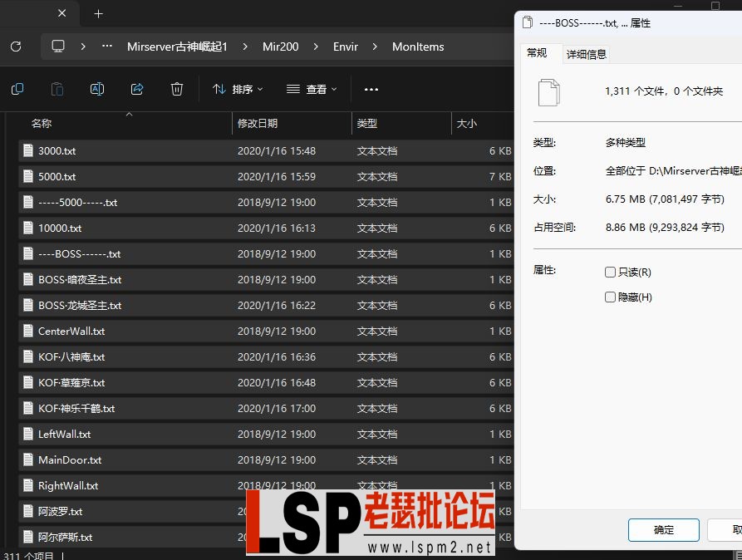Click the Share toolbar icon
This screenshot has width=742, height=560.
click(137, 89)
